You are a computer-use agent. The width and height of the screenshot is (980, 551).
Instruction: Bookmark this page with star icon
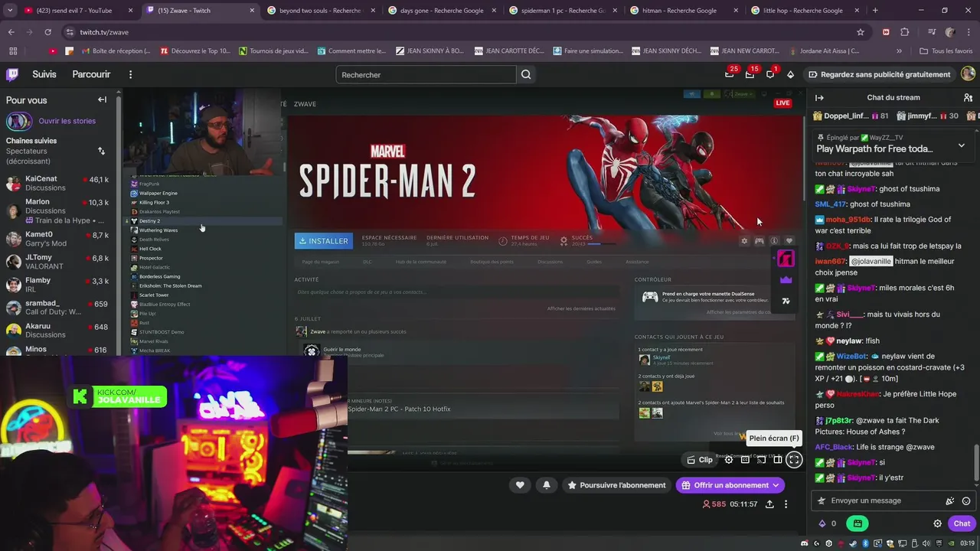point(861,32)
